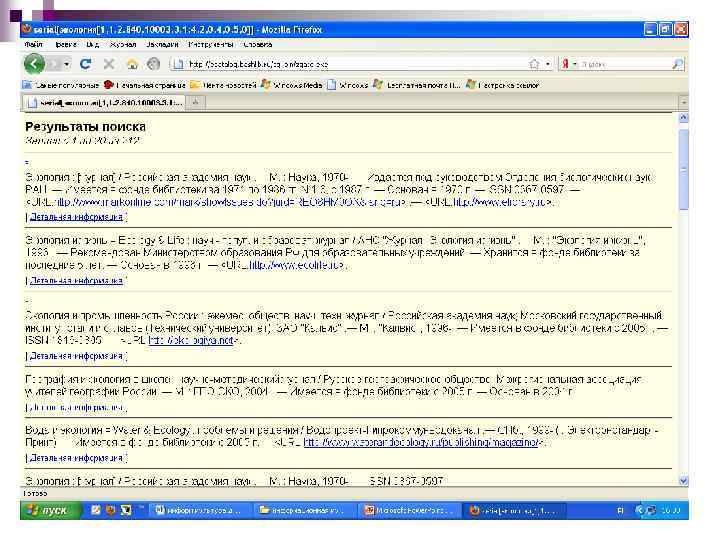
Task: Open the waterandecology.ru publishing magazine link
Action: (x=421, y=442)
